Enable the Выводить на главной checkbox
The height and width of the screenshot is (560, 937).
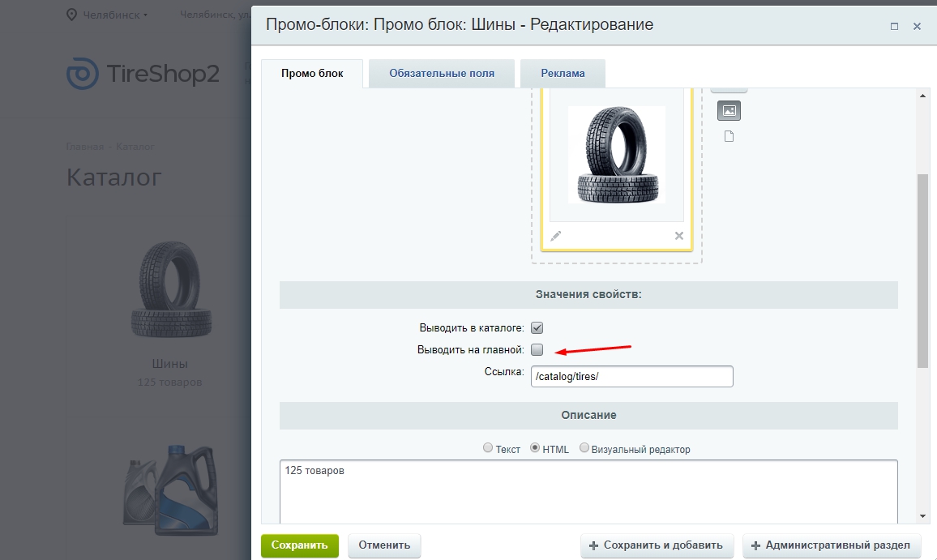coord(537,350)
